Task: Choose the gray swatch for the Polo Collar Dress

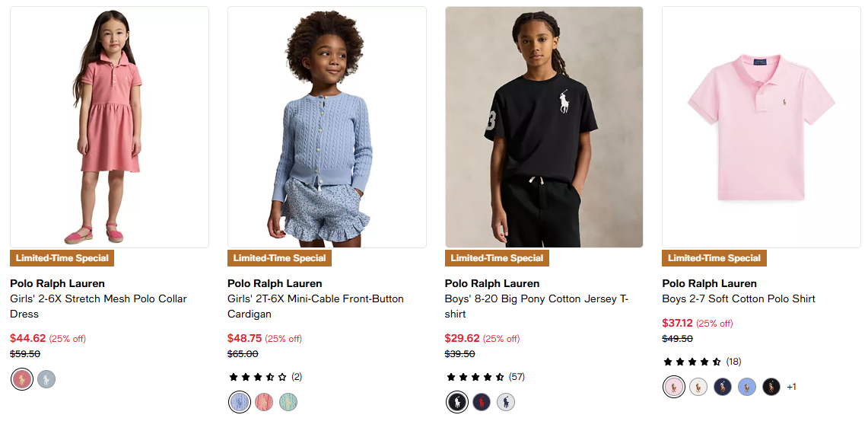Action: pos(46,379)
